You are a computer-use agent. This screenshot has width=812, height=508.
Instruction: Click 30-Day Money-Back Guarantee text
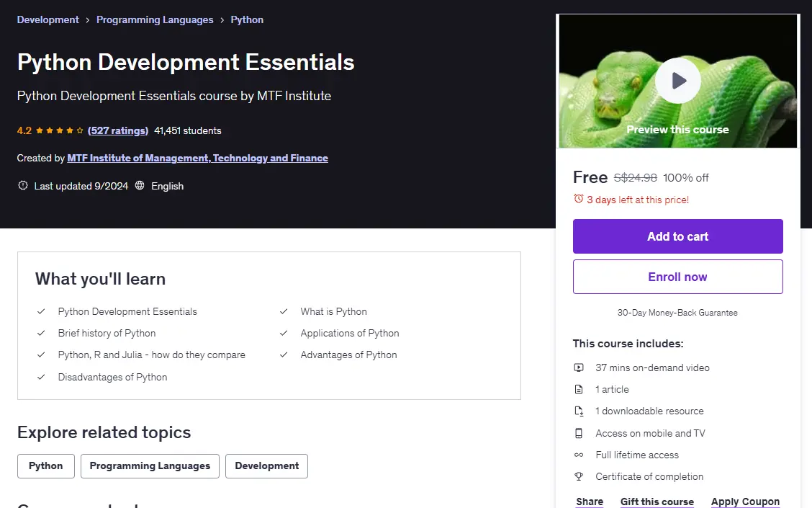click(x=677, y=313)
